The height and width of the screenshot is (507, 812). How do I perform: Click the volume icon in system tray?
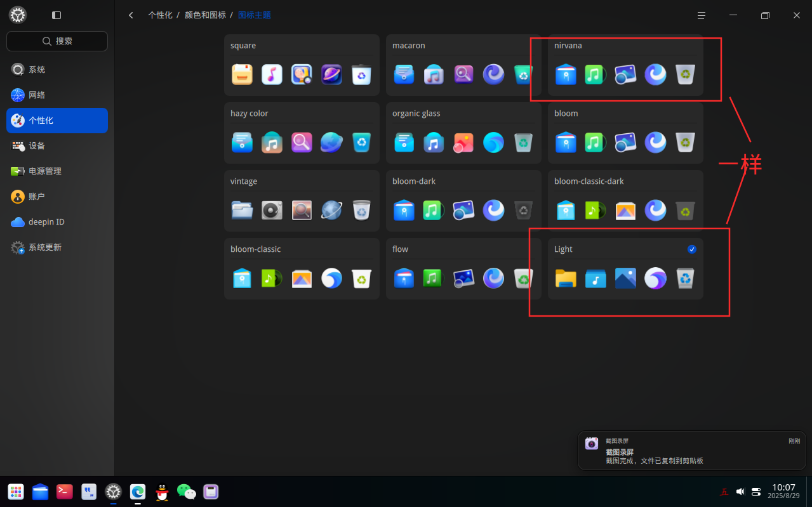740,492
